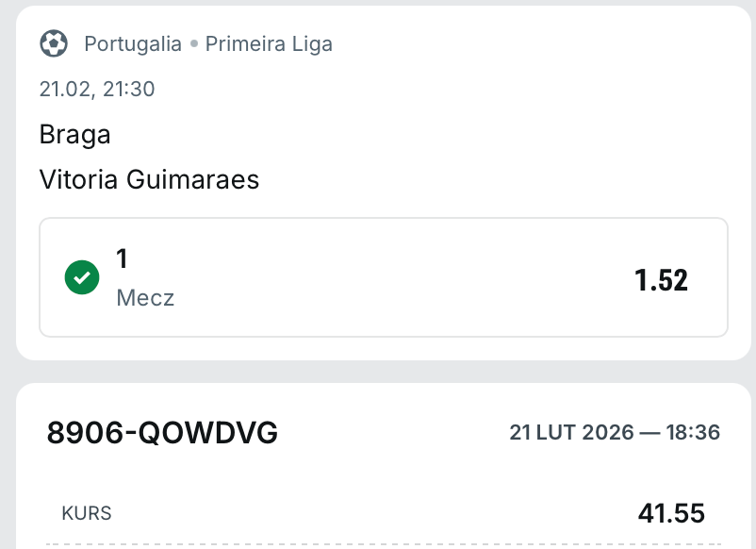Click the outcome "1" selection label
This screenshot has width=756, height=549.
pos(122,258)
